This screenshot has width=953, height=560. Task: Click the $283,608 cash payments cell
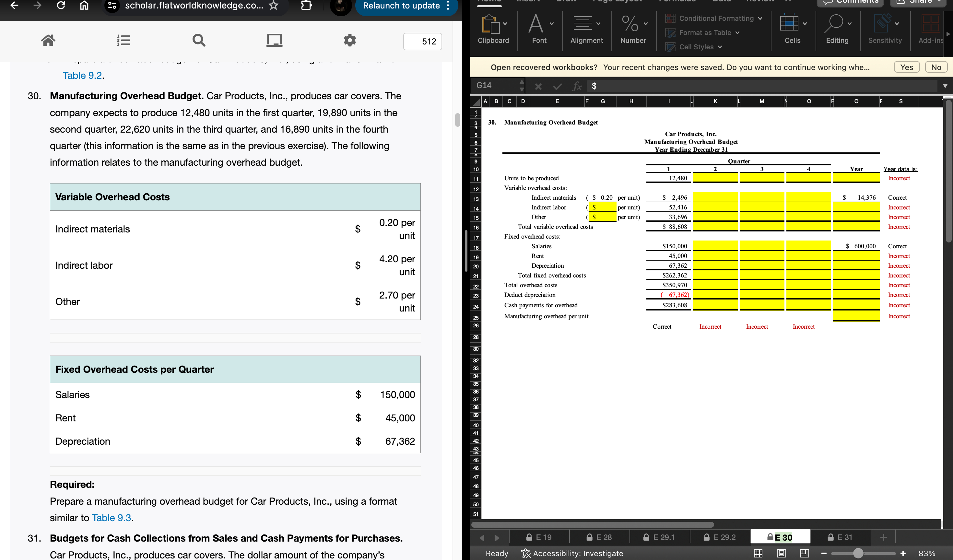click(669, 305)
